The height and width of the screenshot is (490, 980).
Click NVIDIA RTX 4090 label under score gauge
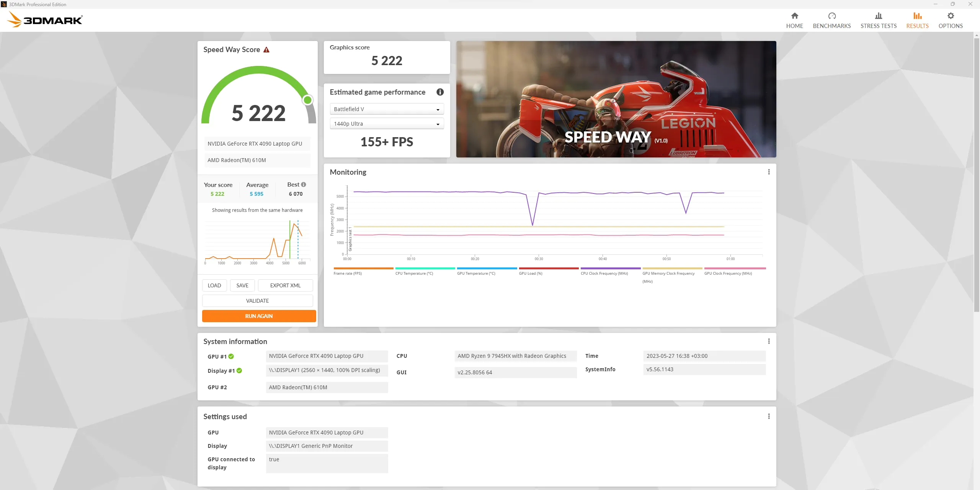257,144
